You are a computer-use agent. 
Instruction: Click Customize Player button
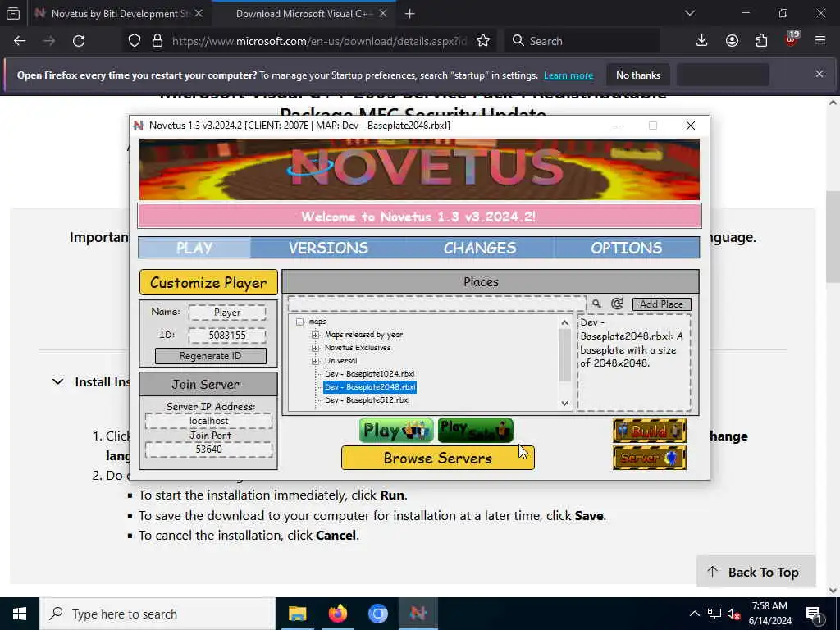[x=208, y=282]
